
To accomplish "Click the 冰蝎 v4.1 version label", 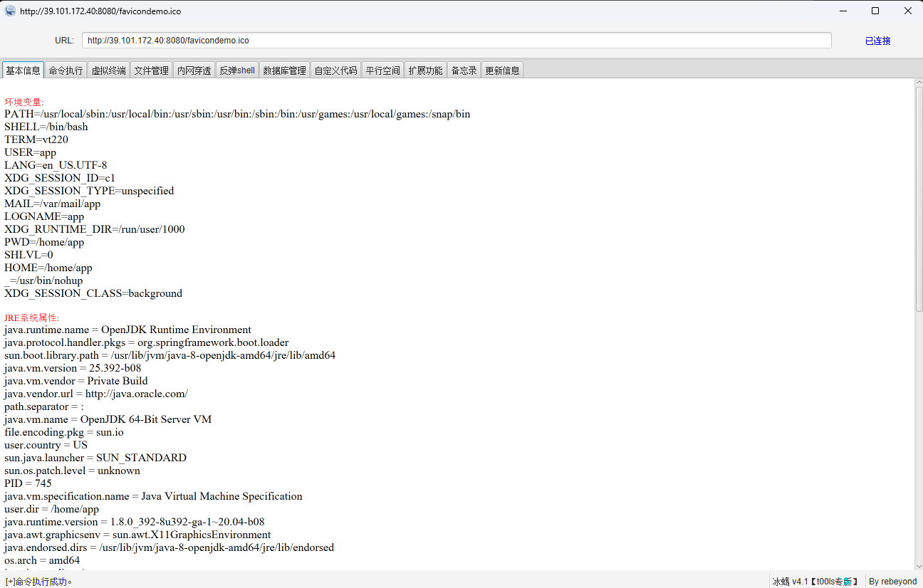I will coord(816,582).
